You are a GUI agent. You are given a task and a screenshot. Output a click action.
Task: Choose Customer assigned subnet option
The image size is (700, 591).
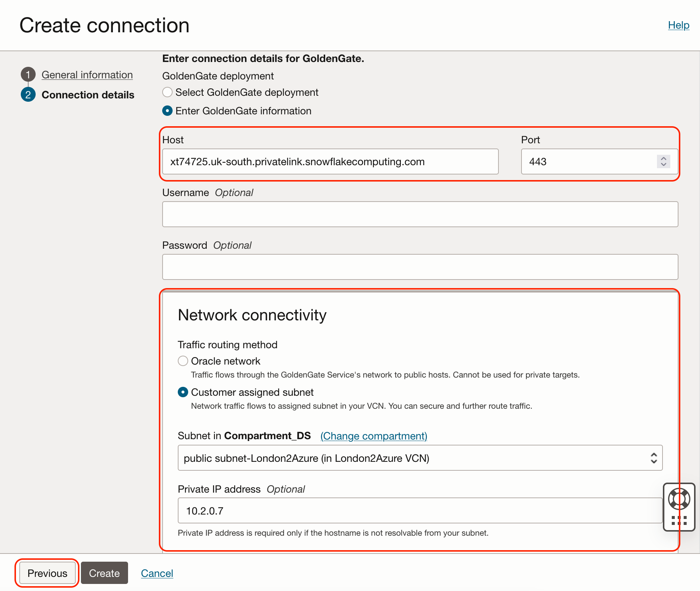[183, 392]
